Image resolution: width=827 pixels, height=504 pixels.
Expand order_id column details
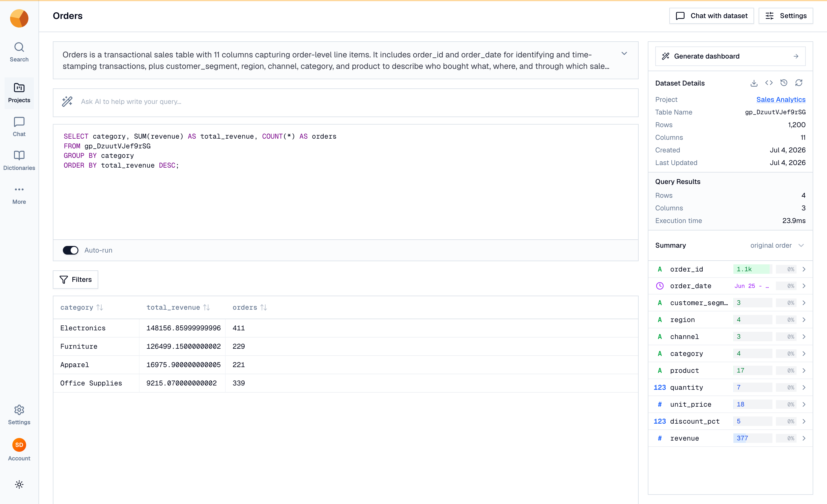click(x=804, y=269)
